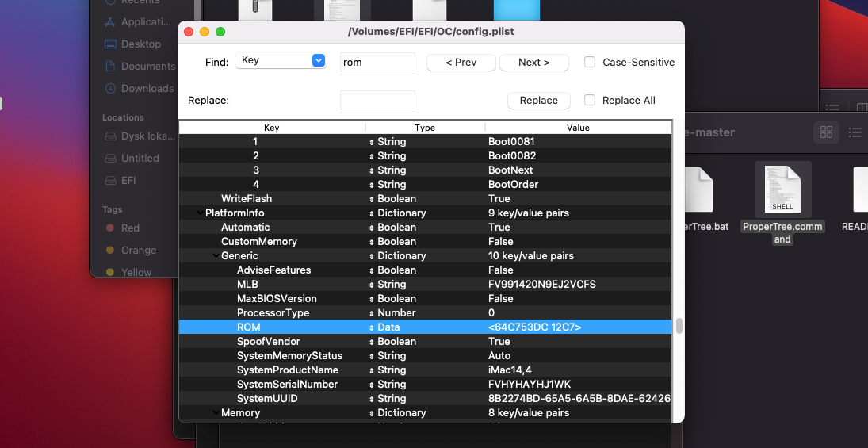This screenshot has width=868, height=448.
Task: Select the AdviseFeatures key
Action: pos(274,270)
